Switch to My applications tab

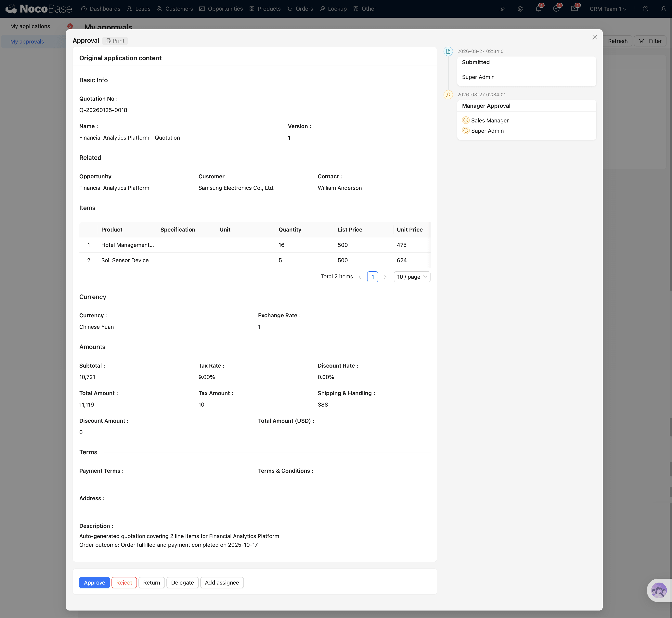(x=30, y=26)
